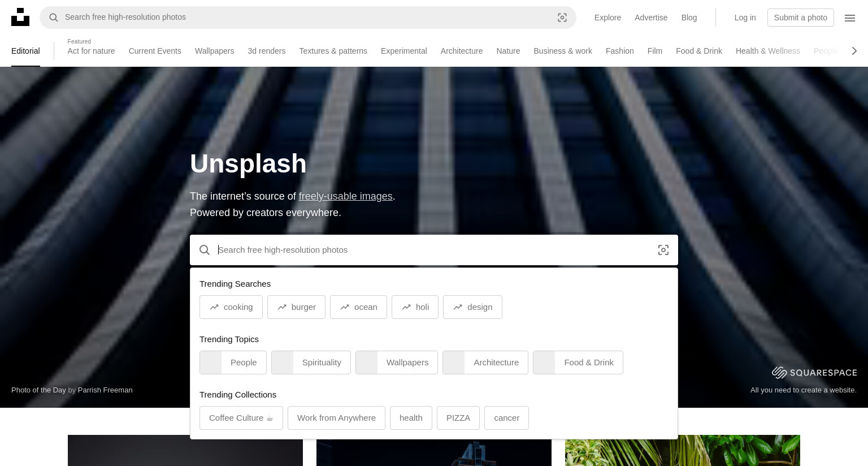Open the PIZZA collection
Image resolution: width=868 pixels, height=466 pixels.
[458, 418]
